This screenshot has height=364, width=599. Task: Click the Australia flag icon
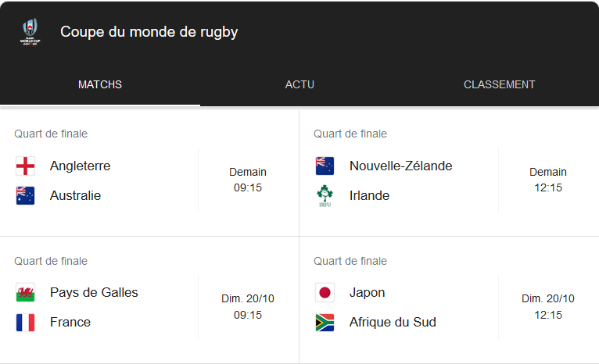coord(25,195)
